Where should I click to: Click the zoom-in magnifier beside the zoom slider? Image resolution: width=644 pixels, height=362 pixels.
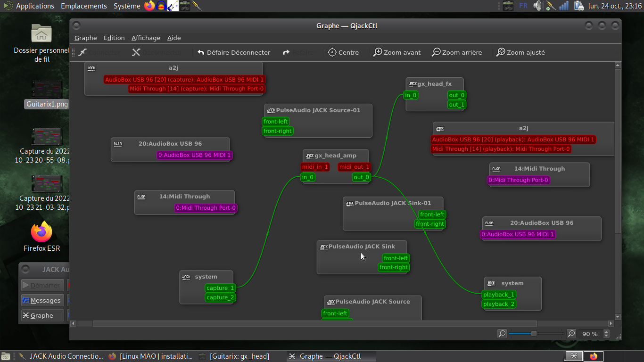click(x=571, y=334)
